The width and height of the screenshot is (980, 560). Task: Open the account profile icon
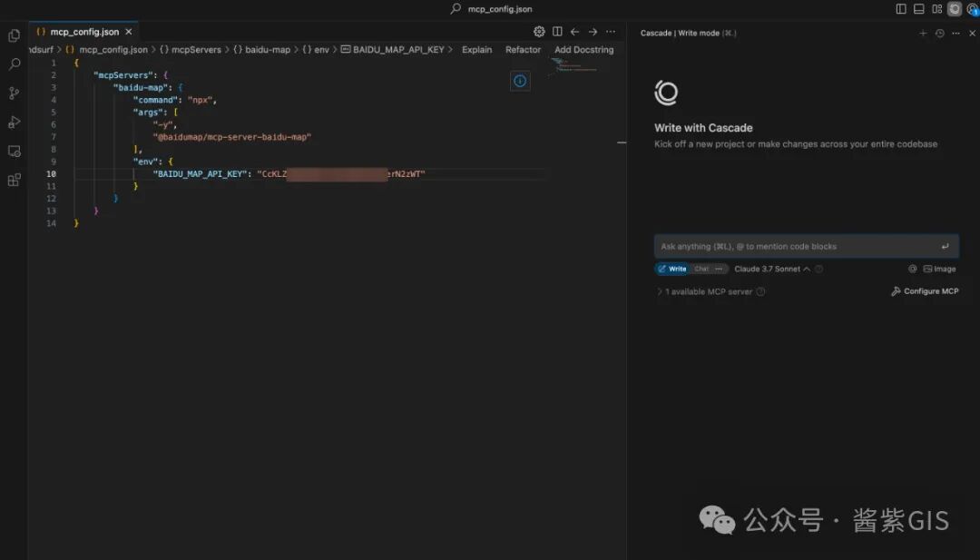973,9
